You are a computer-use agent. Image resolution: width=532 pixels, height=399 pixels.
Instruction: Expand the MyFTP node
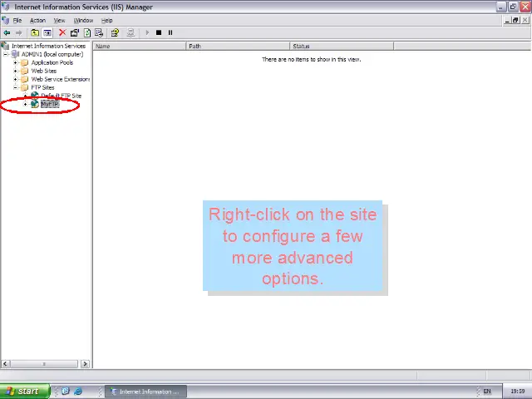point(25,104)
